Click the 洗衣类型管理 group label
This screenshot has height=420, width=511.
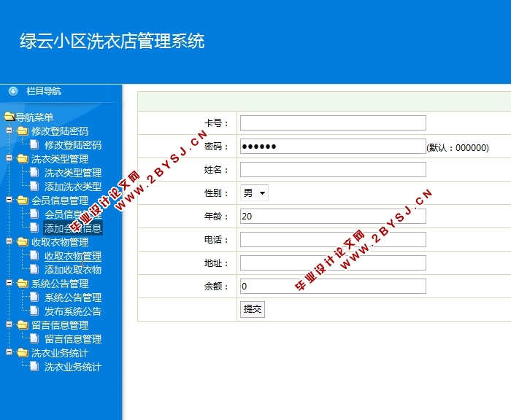[x=60, y=159]
